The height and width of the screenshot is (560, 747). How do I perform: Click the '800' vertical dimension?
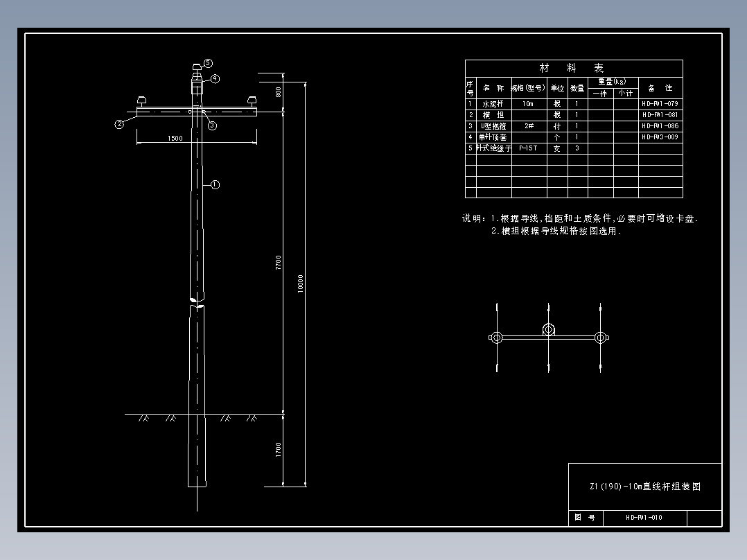279,92
